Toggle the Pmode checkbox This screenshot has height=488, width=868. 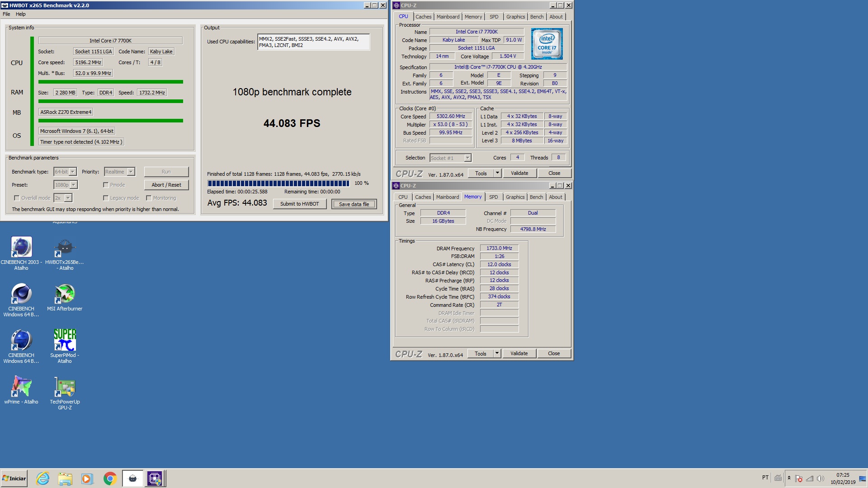(106, 185)
